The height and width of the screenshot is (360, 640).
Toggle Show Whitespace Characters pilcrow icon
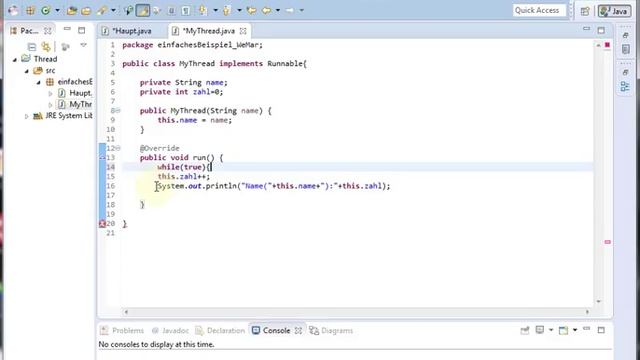[186, 11]
